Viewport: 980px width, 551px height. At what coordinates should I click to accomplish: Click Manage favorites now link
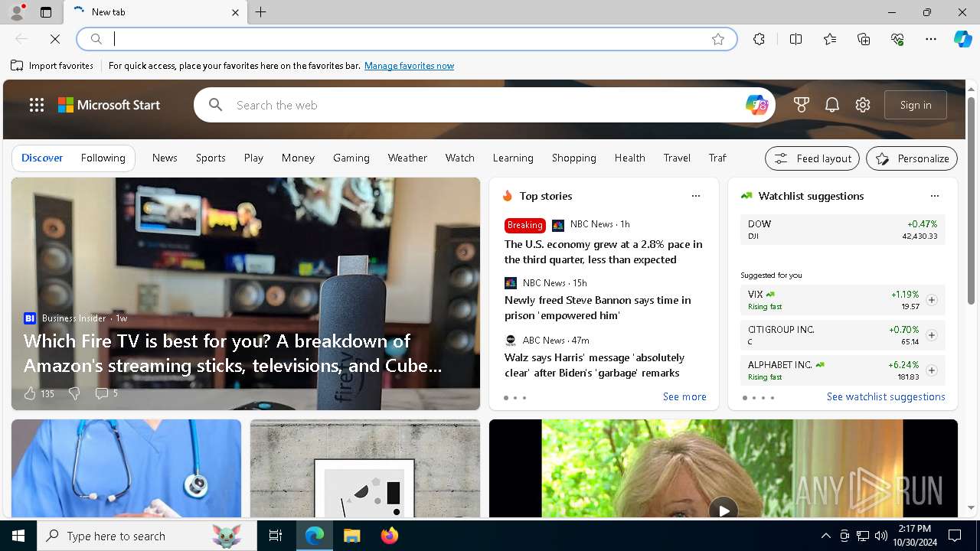(x=409, y=66)
